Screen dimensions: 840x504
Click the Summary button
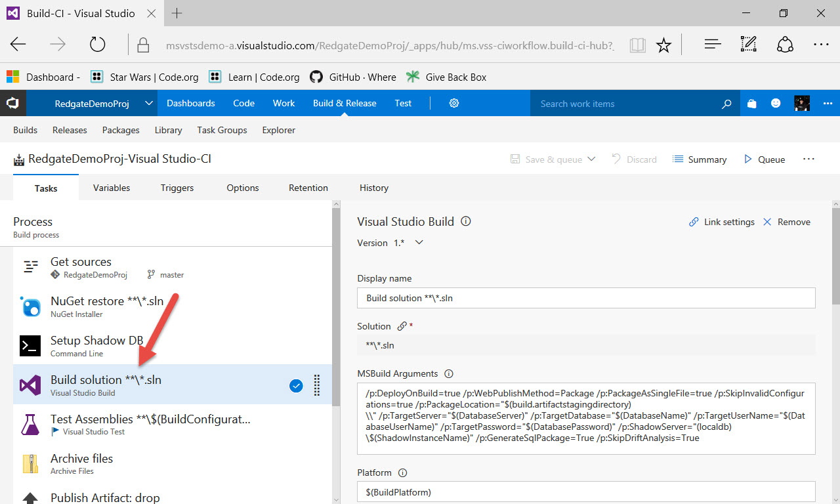700,159
